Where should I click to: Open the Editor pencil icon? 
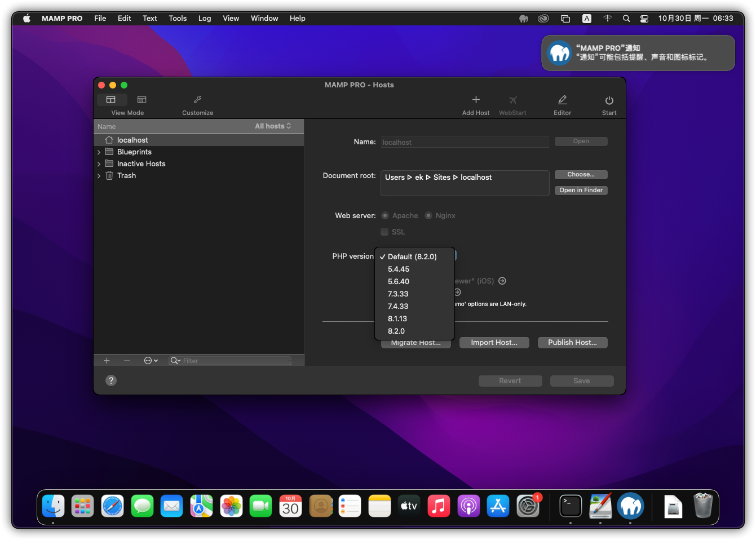[562, 100]
